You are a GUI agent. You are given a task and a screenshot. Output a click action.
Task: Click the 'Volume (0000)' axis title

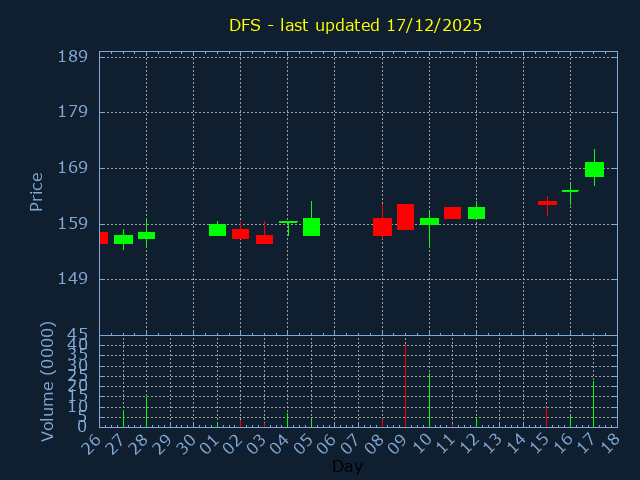click(x=47, y=381)
